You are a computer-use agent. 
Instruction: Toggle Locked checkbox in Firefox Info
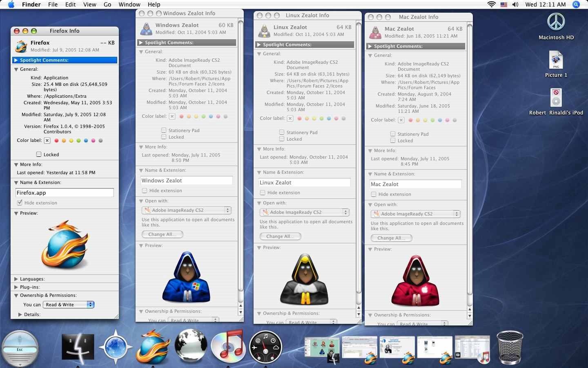point(39,155)
